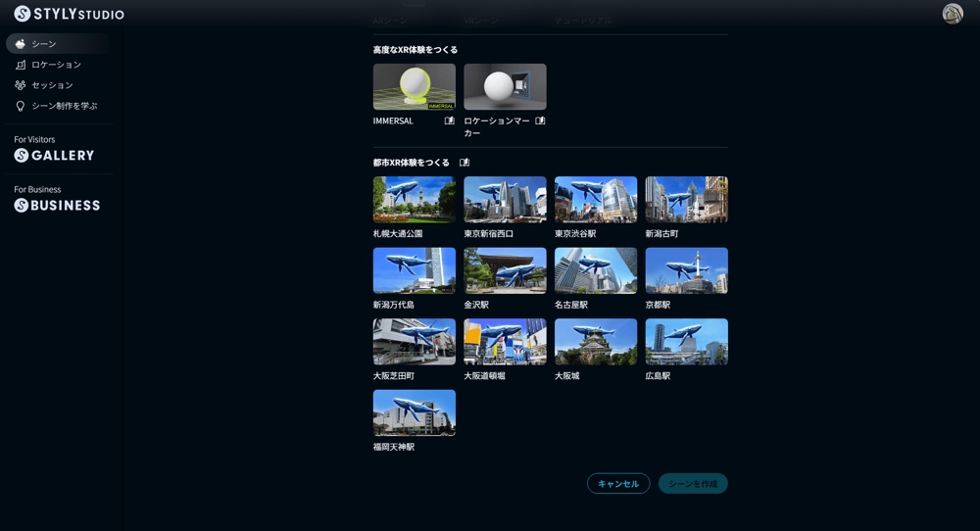Choose the 札幌大通公園 city thumbnail
The image size is (980, 531).
(414, 200)
